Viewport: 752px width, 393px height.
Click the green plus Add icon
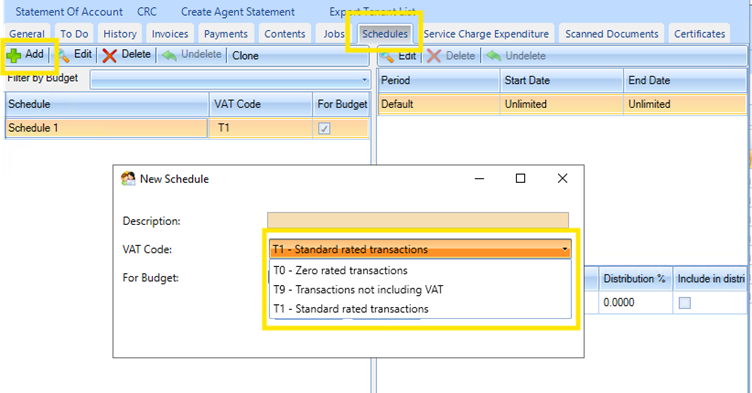pyautogui.click(x=14, y=56)
